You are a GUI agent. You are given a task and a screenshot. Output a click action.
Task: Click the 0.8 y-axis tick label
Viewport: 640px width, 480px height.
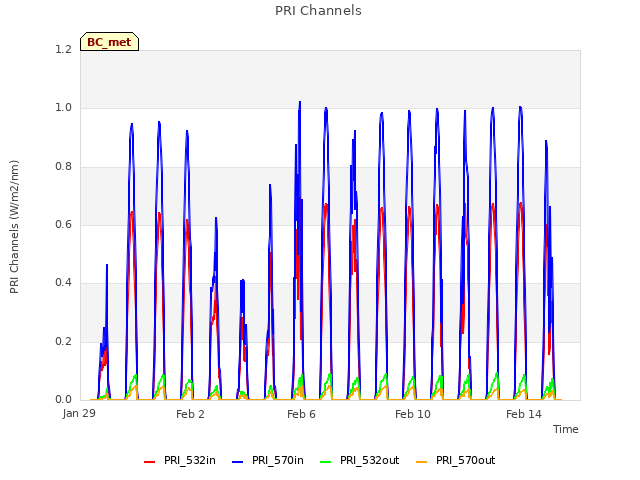(x=64, y=167)
